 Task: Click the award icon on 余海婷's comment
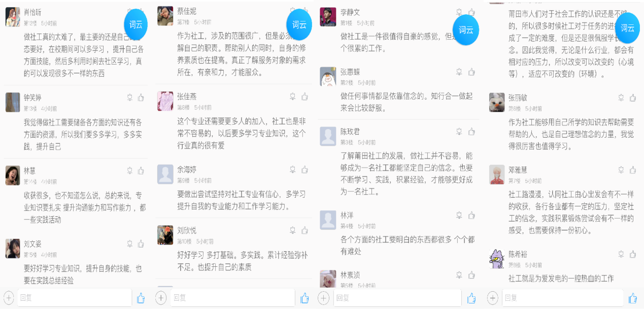click(x=293, y=170)
